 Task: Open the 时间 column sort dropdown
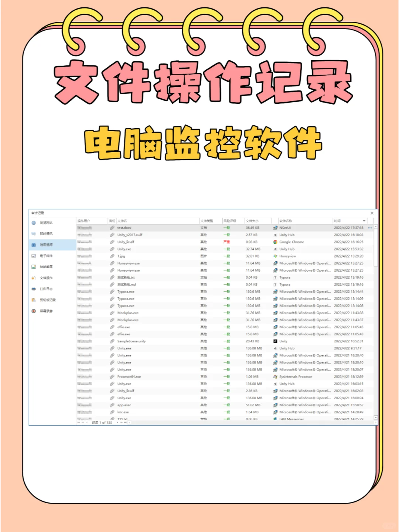click(364, 220)
